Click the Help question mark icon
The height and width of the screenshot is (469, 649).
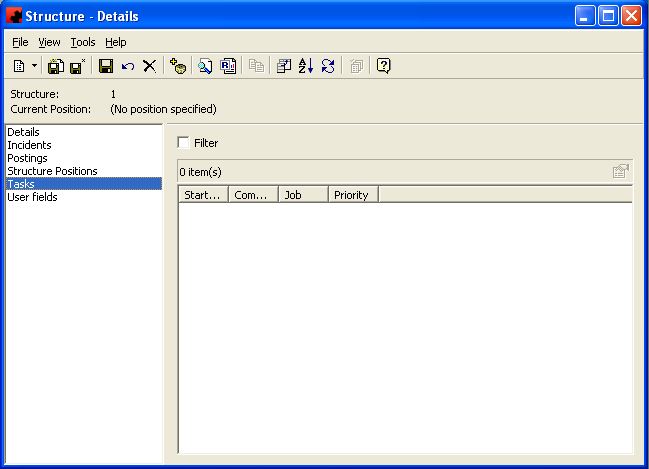pyautogui.click(x=383, y=66)
